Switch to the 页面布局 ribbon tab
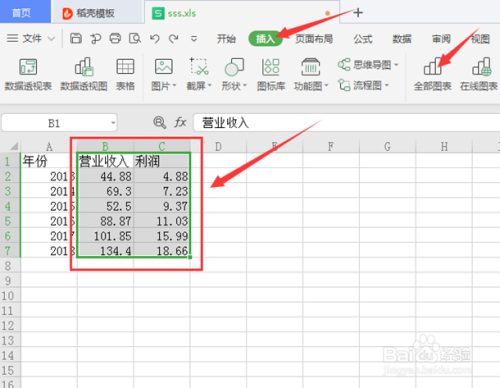Image resolution: width=500 pixels, height=388 pixels. [x=314, y=39]
